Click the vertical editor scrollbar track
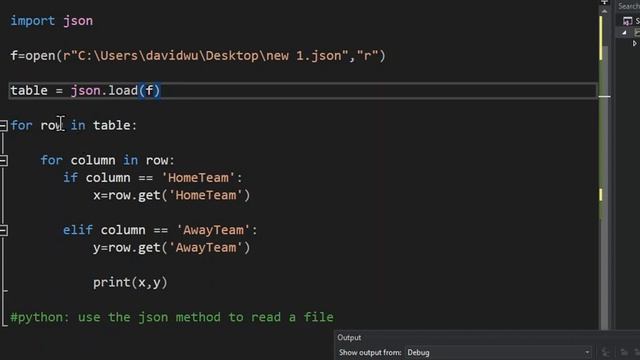 604,171
